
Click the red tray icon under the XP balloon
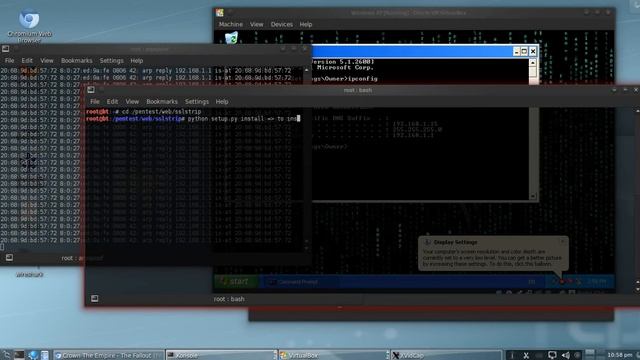(x=562, y=281)
